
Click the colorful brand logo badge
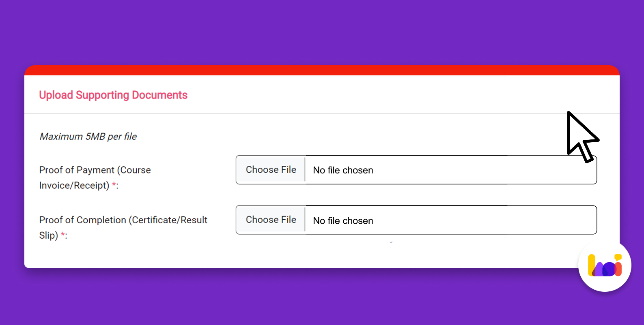tap(605, 265)
